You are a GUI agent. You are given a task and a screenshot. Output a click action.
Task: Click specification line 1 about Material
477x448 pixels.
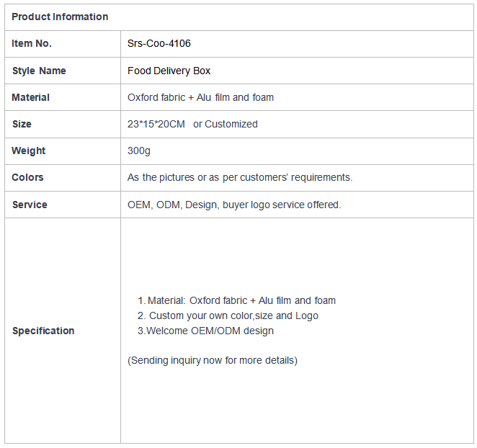pyautogui.click(x=236, y=300)
